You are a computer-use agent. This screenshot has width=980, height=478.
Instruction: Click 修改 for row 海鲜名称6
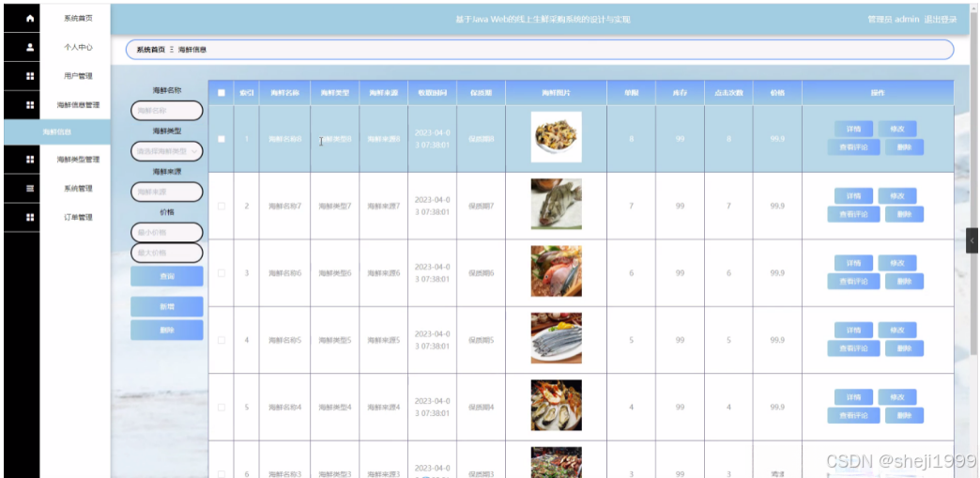(x=896, y=263)
